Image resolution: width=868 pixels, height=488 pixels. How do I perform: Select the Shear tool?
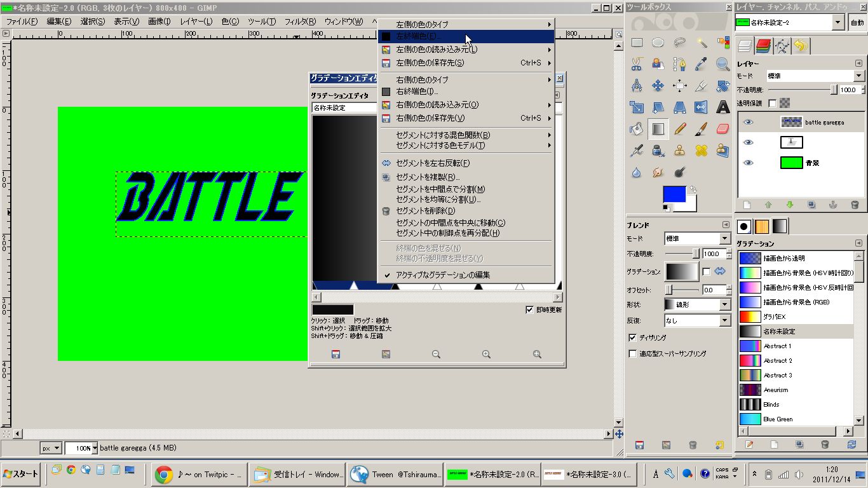coord(658,107)
